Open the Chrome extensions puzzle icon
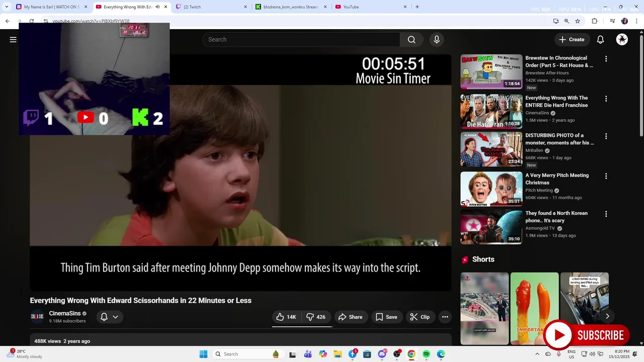Screen dimensions: 644x362 pyautogui.click(x=595, y=21)
